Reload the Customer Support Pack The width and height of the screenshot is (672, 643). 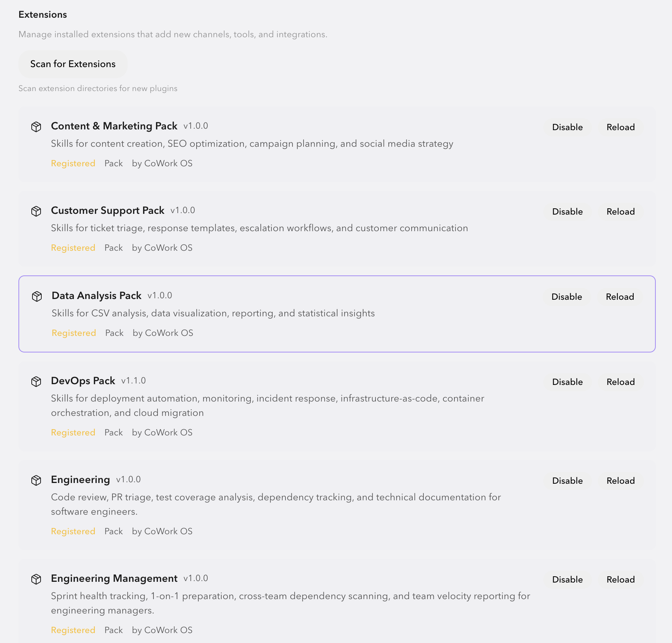click(x=620, y=211)
